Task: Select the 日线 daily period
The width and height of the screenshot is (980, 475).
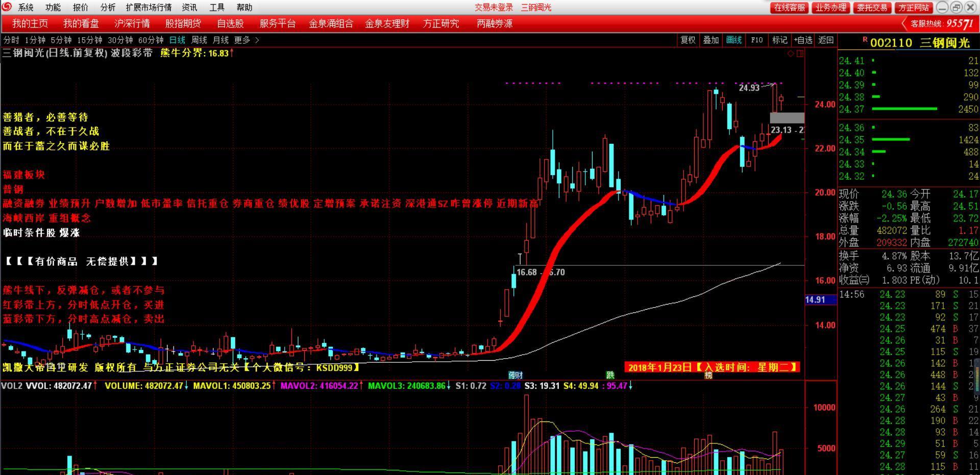Action: [177, 40]
